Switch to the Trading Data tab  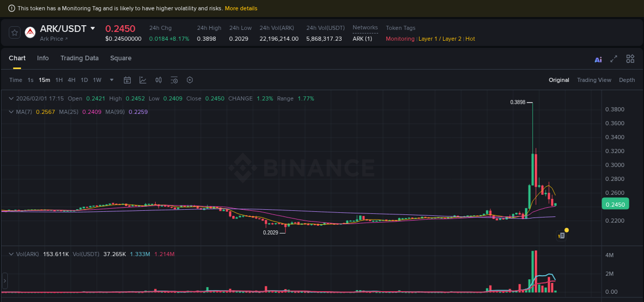(x=79, y=58)
